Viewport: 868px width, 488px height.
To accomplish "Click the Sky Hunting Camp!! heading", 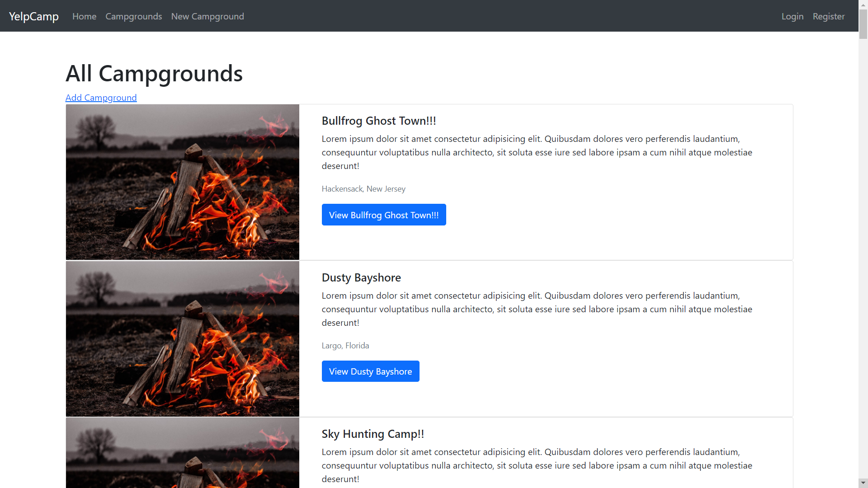I will coord(373,434).
